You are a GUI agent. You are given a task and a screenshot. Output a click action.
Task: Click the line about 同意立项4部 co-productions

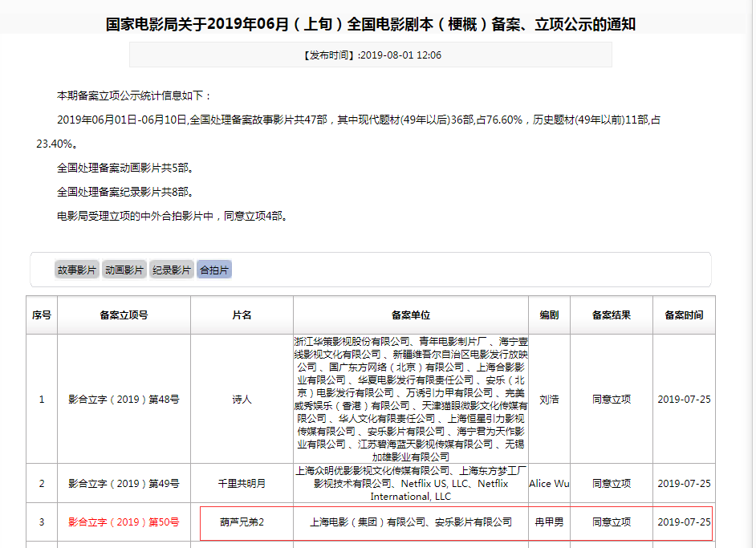click(173, 216)
